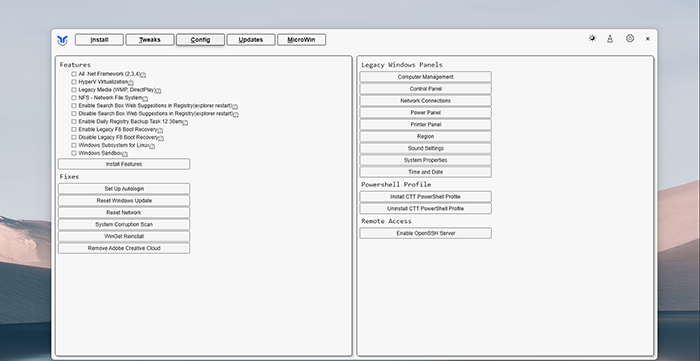The width and height of the screenshot is (700, 361).
Task: Click help icon next to Enable Search Box Web Suggestions
Action: [235, 106]
